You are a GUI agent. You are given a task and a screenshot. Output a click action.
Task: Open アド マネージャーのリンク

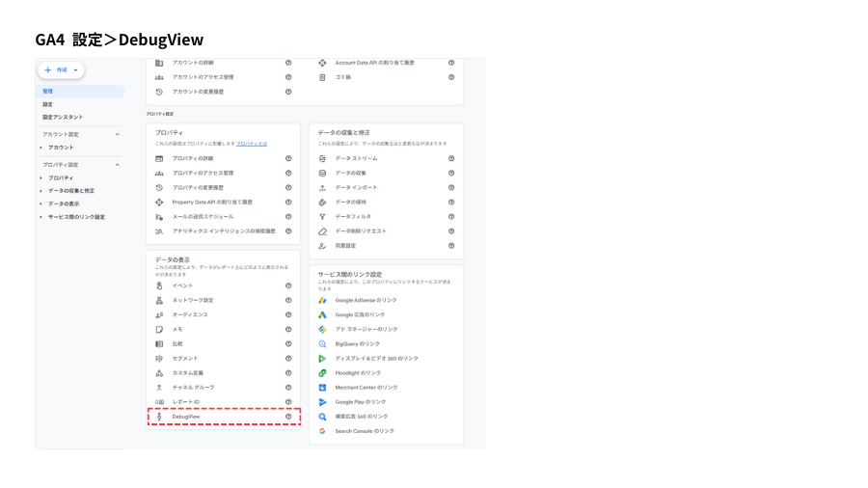[x=366, y=329]
